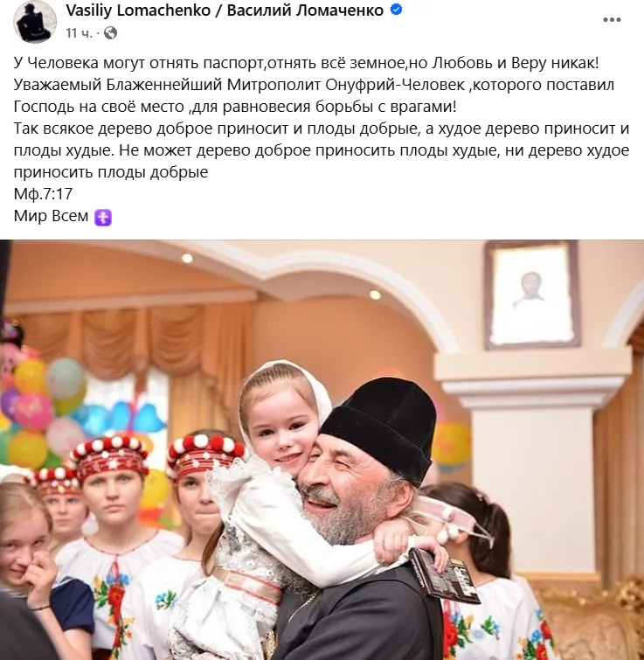Click the purple Orthodox cross emoji
The height and width of the screenshot is (660, 644).
[103, 218]
